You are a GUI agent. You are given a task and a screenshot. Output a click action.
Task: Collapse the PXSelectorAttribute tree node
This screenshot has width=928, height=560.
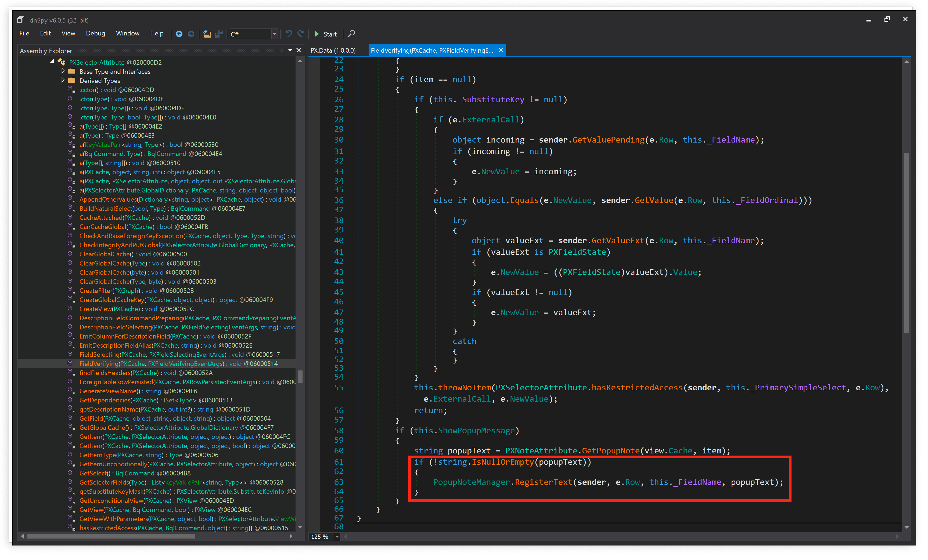(52, 62)
